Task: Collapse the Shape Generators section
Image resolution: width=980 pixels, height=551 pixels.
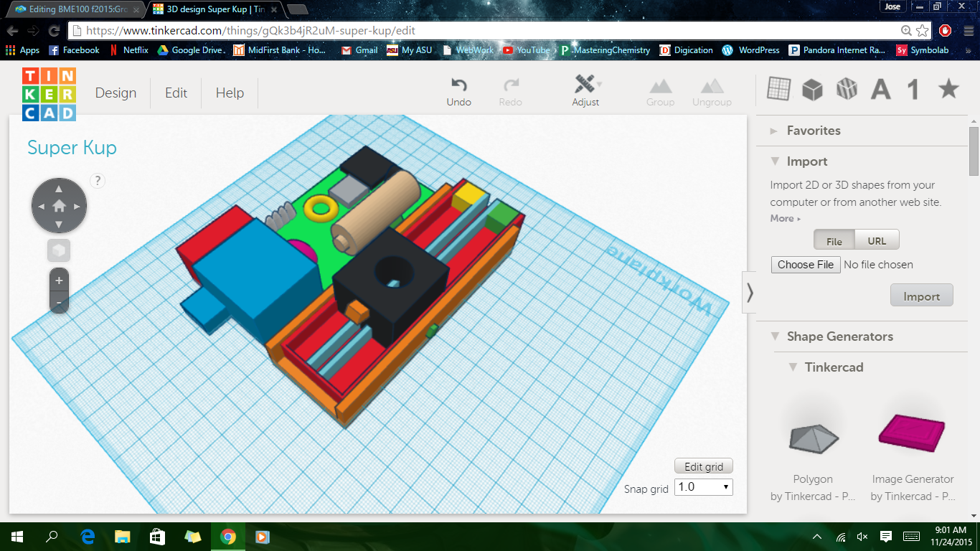Action: (775, 336)
